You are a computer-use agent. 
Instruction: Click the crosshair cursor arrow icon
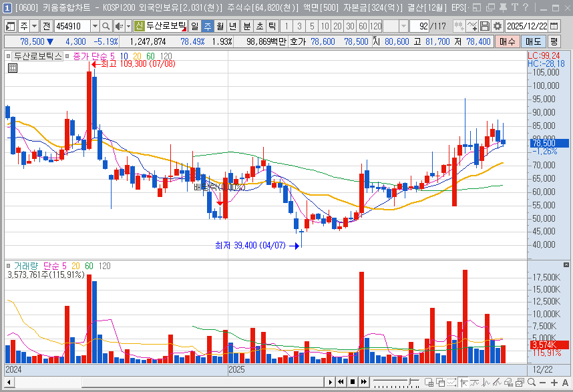[x=463, y=383]
